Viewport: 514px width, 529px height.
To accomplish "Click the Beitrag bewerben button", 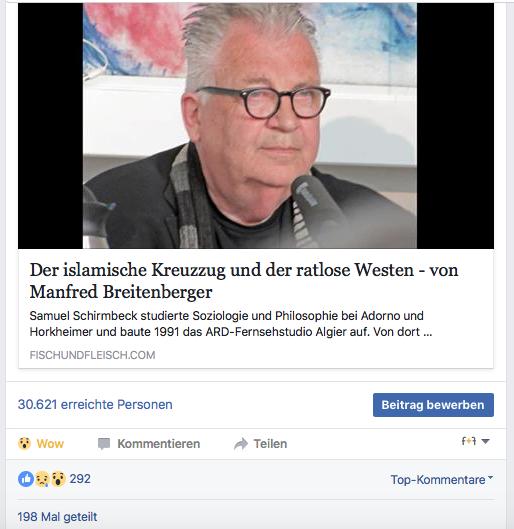I will (x=433, y=405).
